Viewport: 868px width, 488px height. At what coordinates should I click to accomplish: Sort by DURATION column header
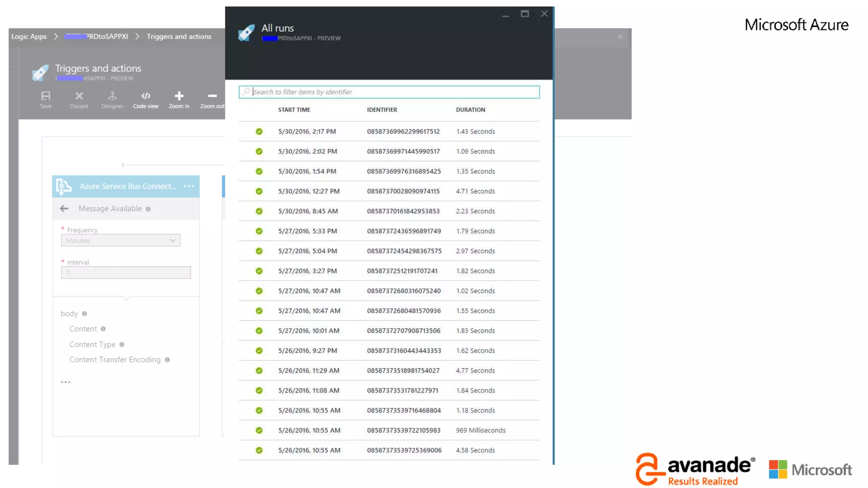470,110
